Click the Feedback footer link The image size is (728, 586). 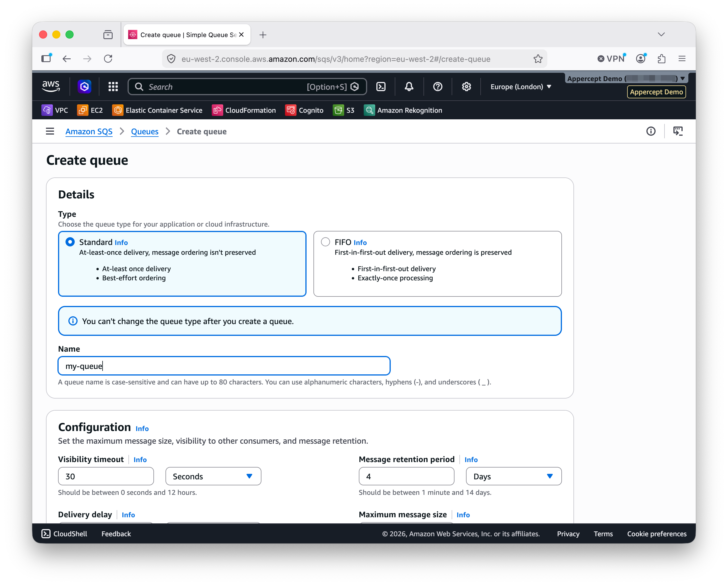[x=116, y=534]
